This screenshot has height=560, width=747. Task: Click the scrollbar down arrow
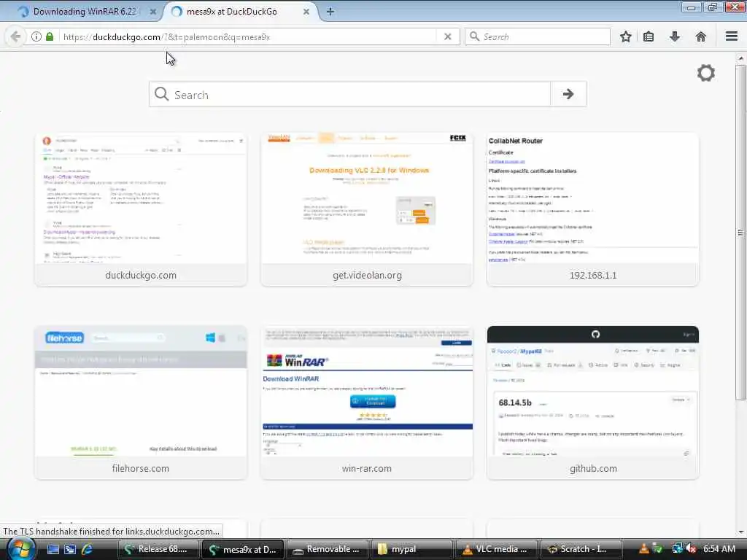point(740,532)
